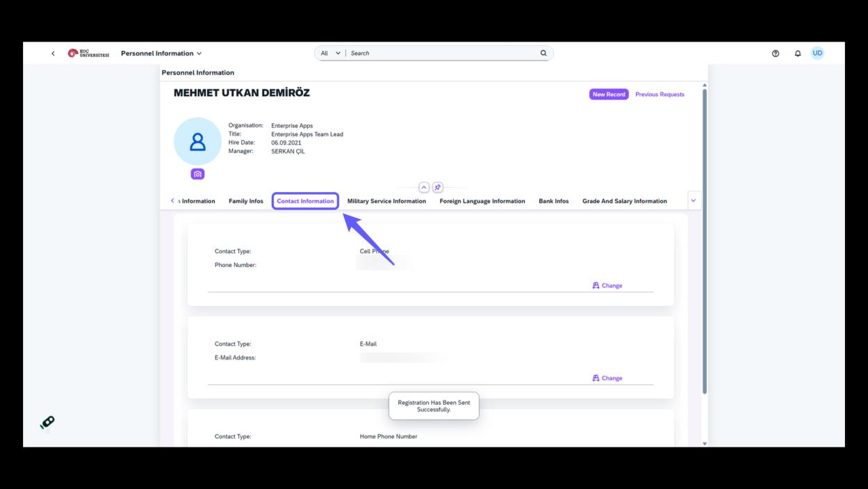Click Change for the Cell Phone contact
This screenshot has width=868, height=489.
(607, 286)
